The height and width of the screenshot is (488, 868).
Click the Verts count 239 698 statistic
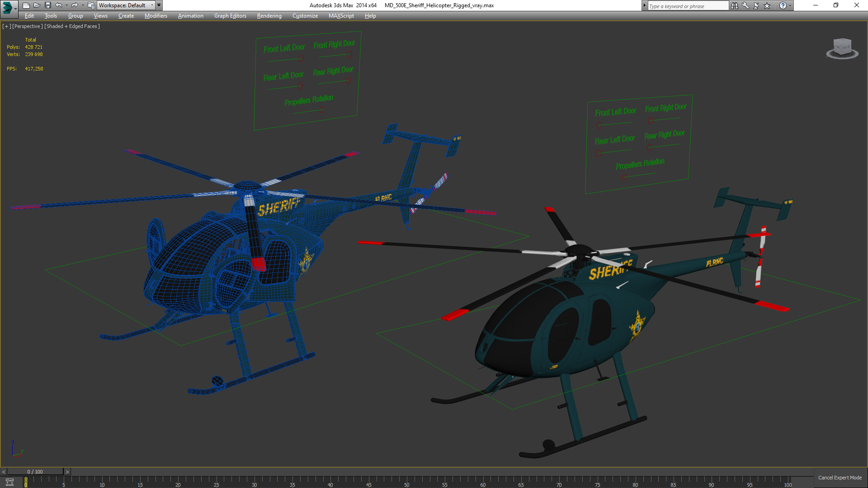[x=34, y=54]
